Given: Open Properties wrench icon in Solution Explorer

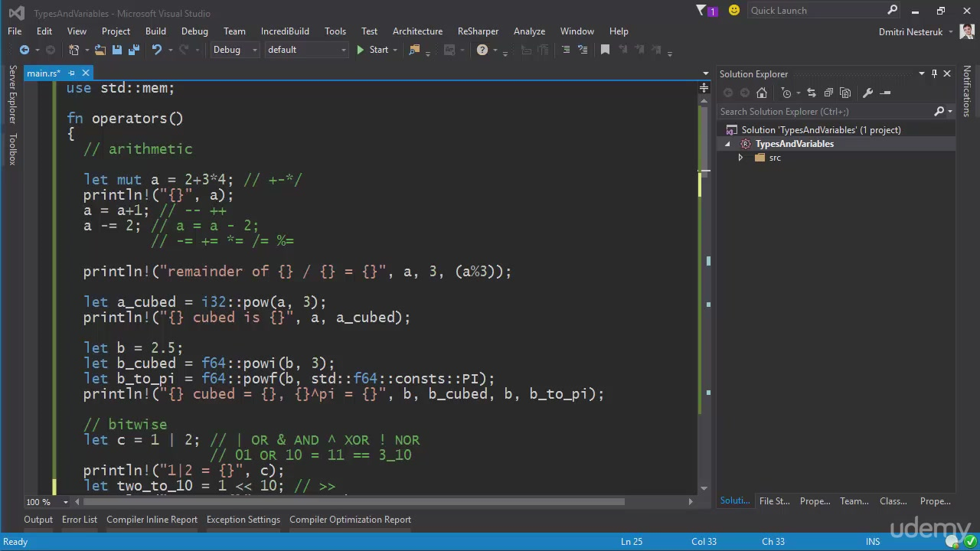Looking at the screenshot, I should click(x=867, y=93).
